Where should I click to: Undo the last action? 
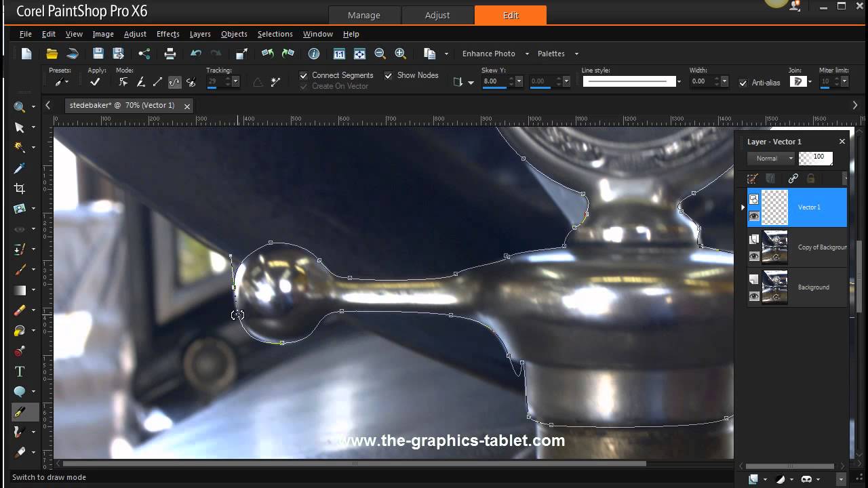[196, 54]
